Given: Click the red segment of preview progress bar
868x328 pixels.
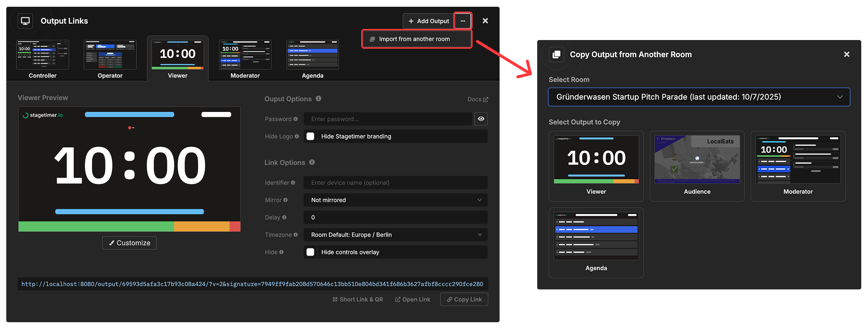Looking at the screenshot, I should click(235, 227).
